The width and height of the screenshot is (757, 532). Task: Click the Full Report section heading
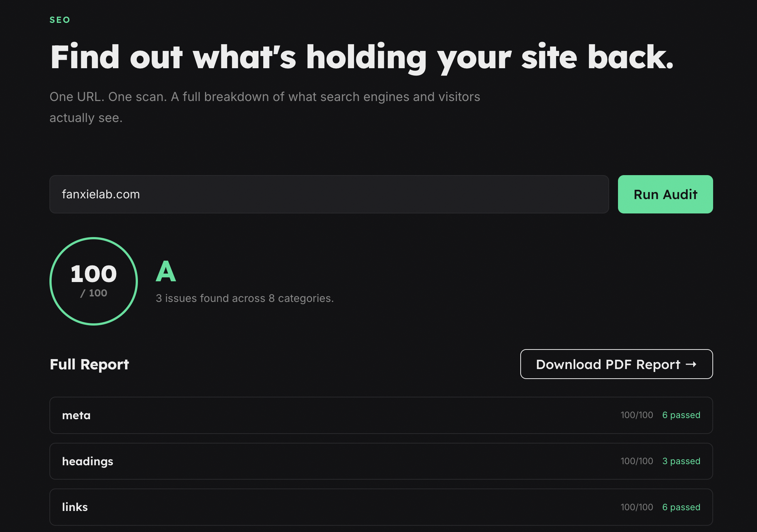click(89, 364)
